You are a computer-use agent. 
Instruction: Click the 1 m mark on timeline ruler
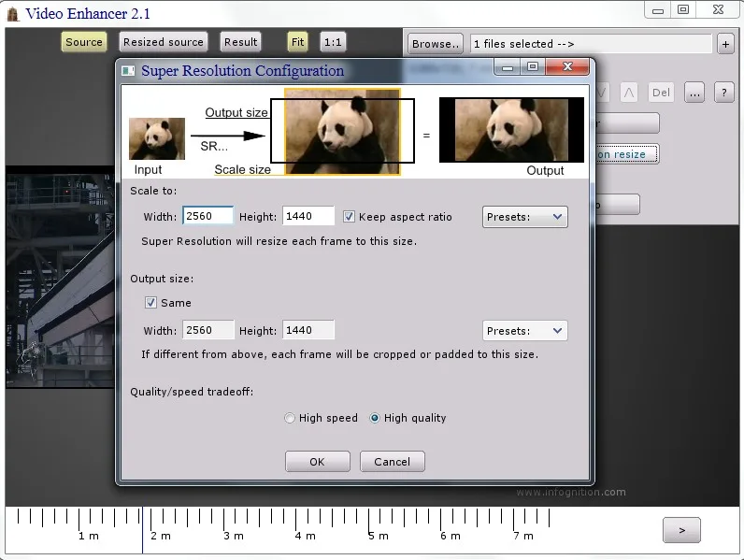(x=89, y=536)
